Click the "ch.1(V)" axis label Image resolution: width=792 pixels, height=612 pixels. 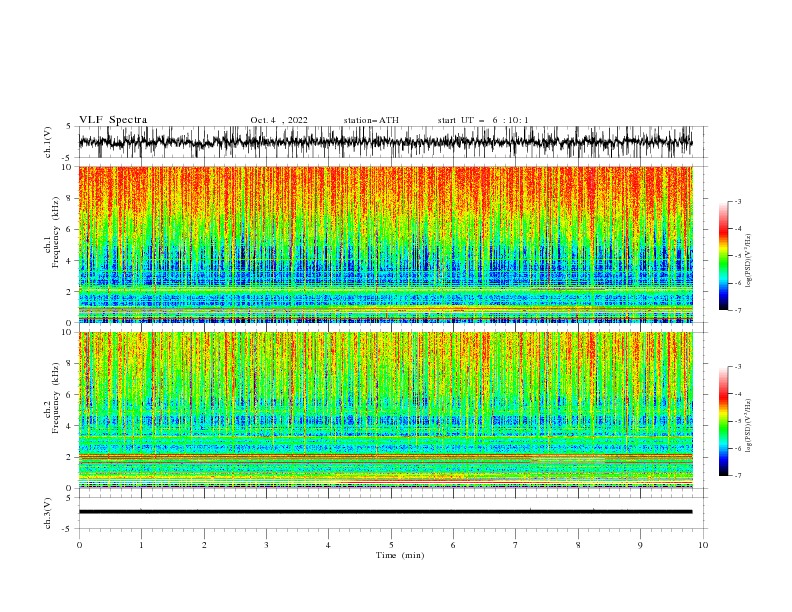48,142
